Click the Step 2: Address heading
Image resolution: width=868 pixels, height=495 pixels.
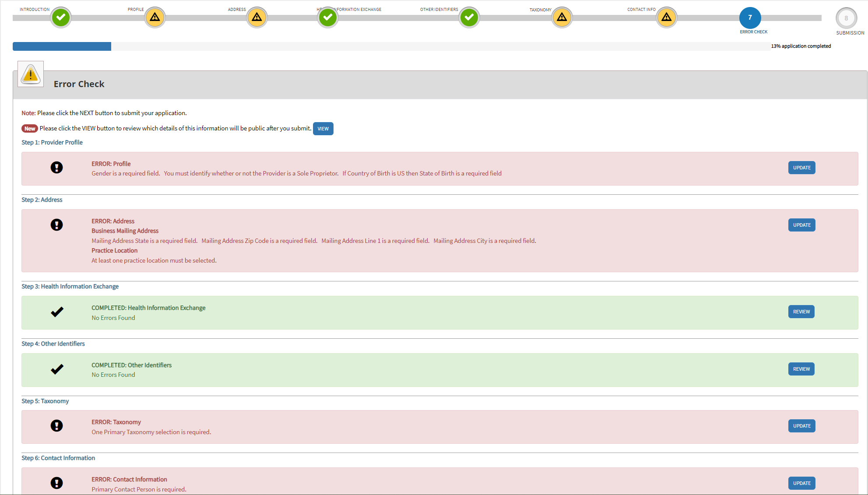[42, 200]
